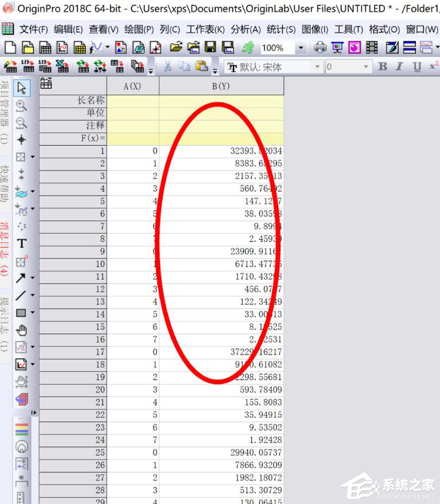Print the current window

pos(320,48)
